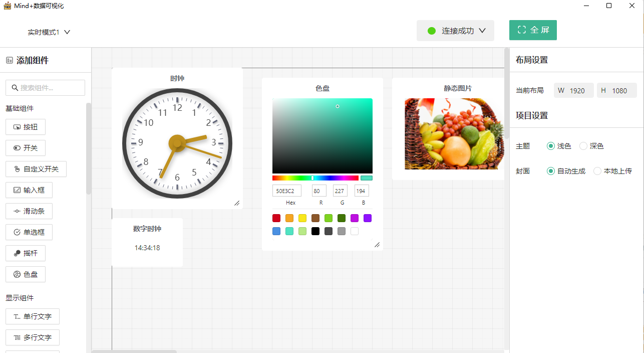
Task: Click the canvas vertical scrollbar
Action: click(x=507, y=93)
